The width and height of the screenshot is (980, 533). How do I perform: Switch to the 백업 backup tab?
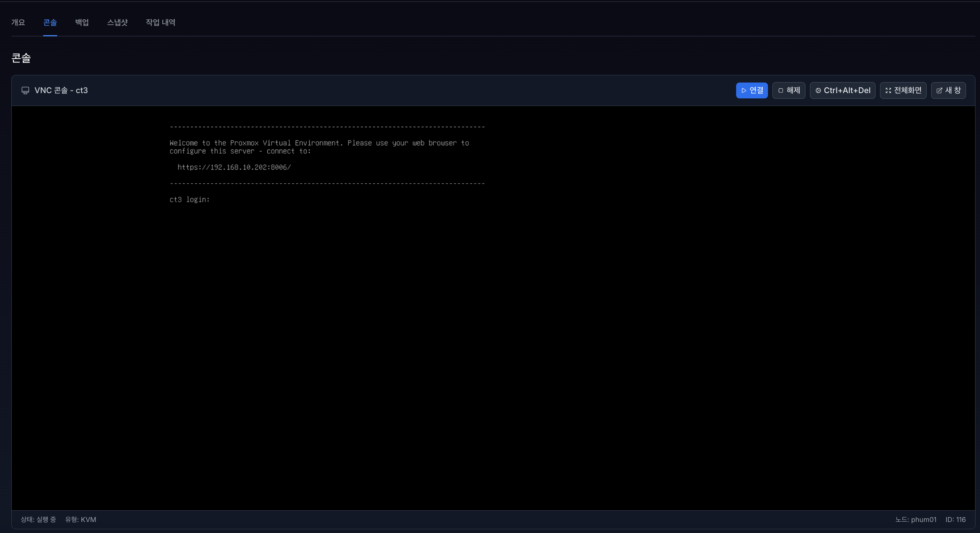click(82, 22)
